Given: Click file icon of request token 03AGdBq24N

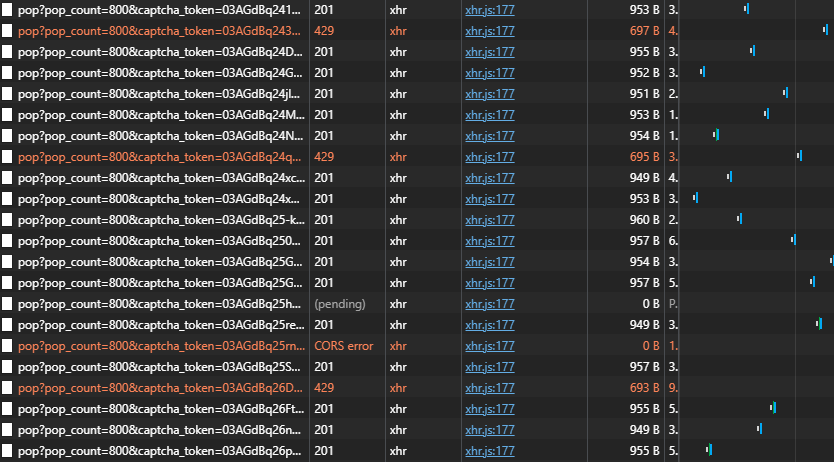Looking at the screenshot, I should (7, 136).
